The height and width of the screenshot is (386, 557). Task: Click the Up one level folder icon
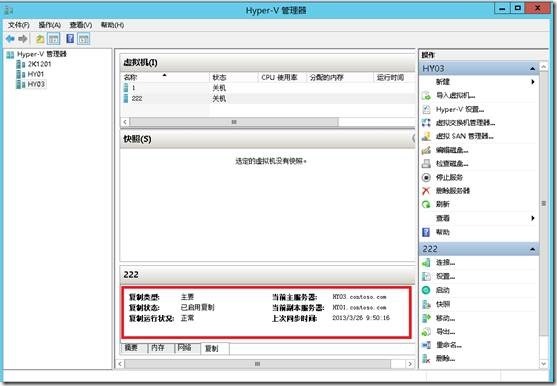tap(40, 39)
